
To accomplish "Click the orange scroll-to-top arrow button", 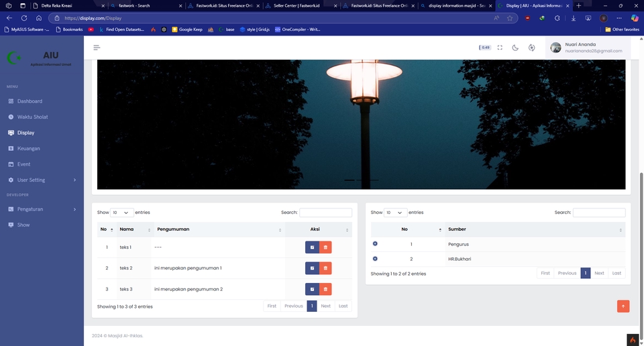I will [623, 306].
